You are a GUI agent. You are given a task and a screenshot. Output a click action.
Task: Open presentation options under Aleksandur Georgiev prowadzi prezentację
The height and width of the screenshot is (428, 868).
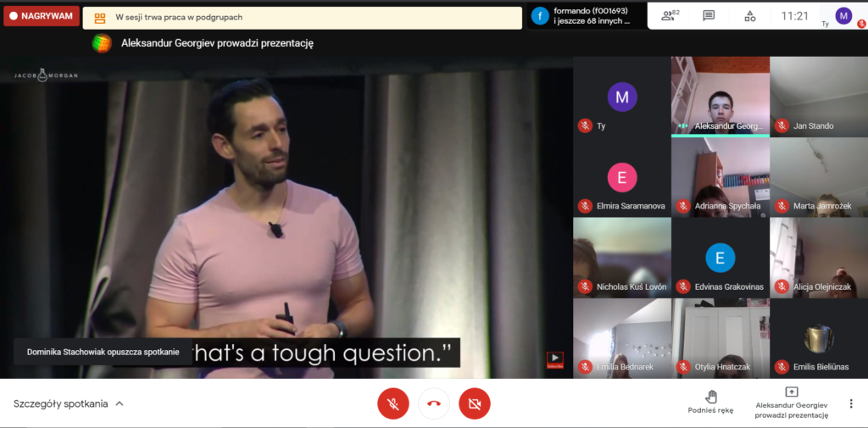tap(791, 403)
